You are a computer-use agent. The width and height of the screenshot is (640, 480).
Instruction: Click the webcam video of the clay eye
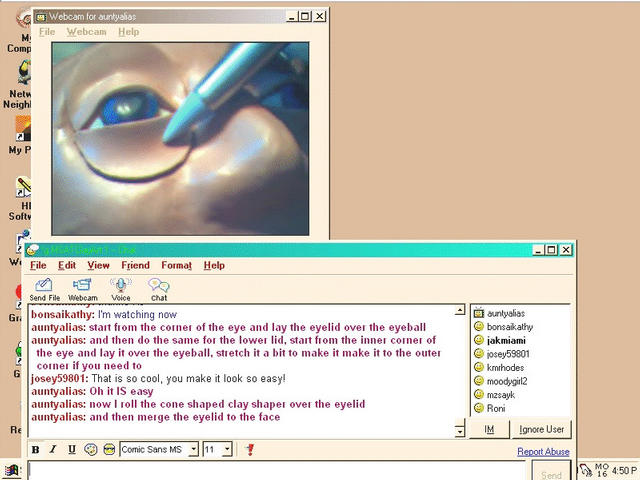180,139
